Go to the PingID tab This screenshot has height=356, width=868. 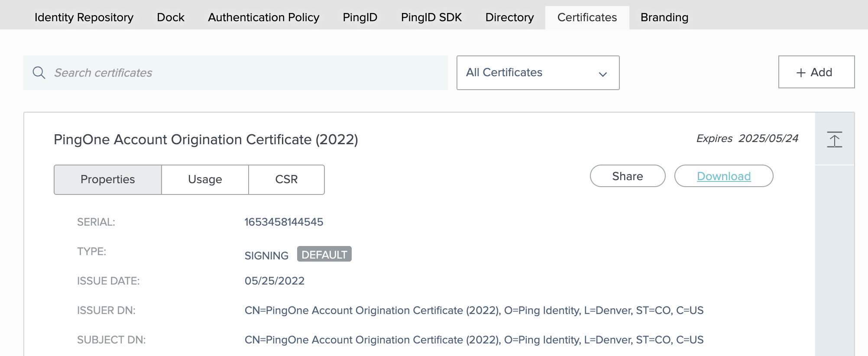360,17
